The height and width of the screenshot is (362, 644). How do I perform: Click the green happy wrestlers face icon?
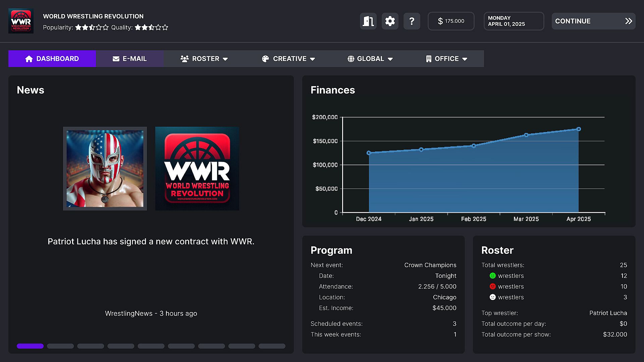click(492, 276)
